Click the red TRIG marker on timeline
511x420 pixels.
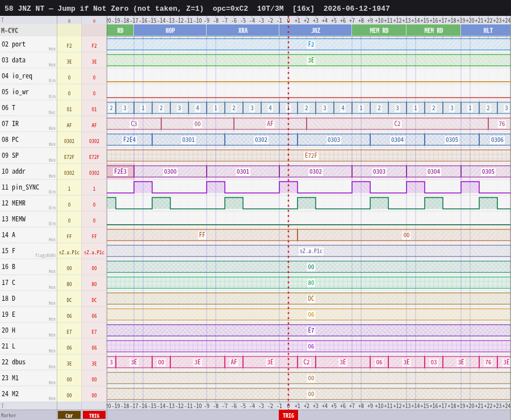(288, 415)
